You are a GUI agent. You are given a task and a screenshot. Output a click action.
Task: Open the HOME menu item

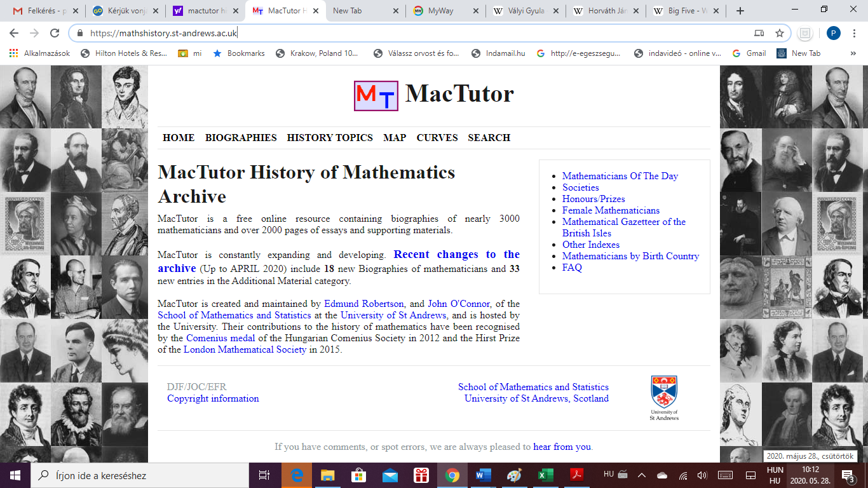(x=179, y=137)
